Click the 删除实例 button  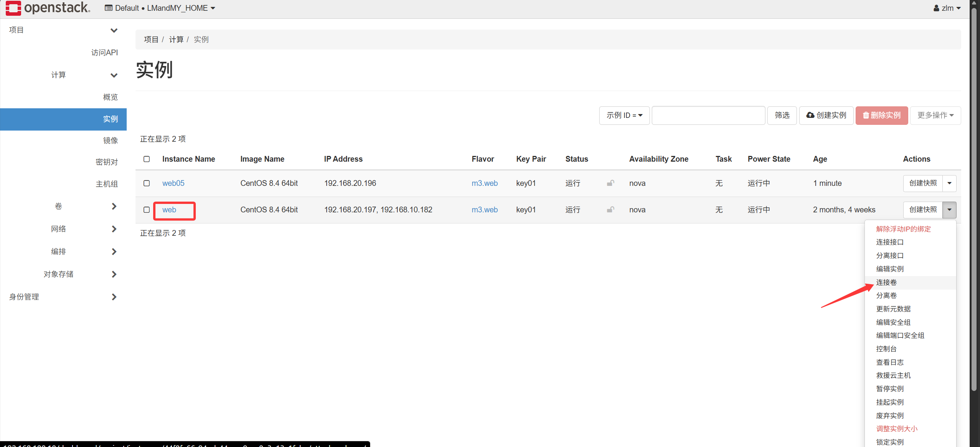[882, 115]
